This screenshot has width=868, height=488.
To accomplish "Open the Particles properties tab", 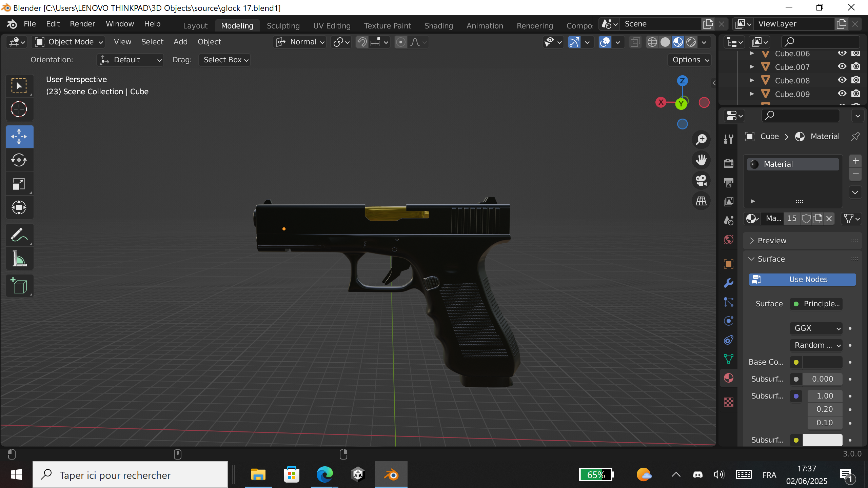I will coord(728,302).
